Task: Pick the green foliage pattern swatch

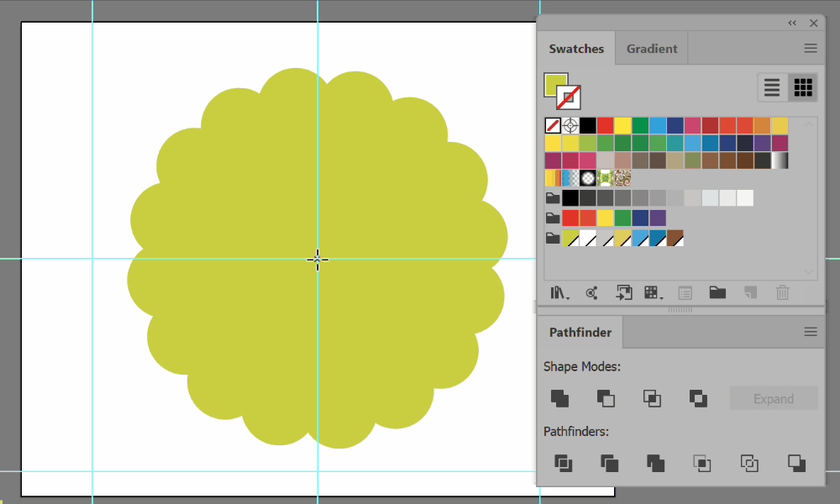Action: pyautogui.click(x=606, y=178)
